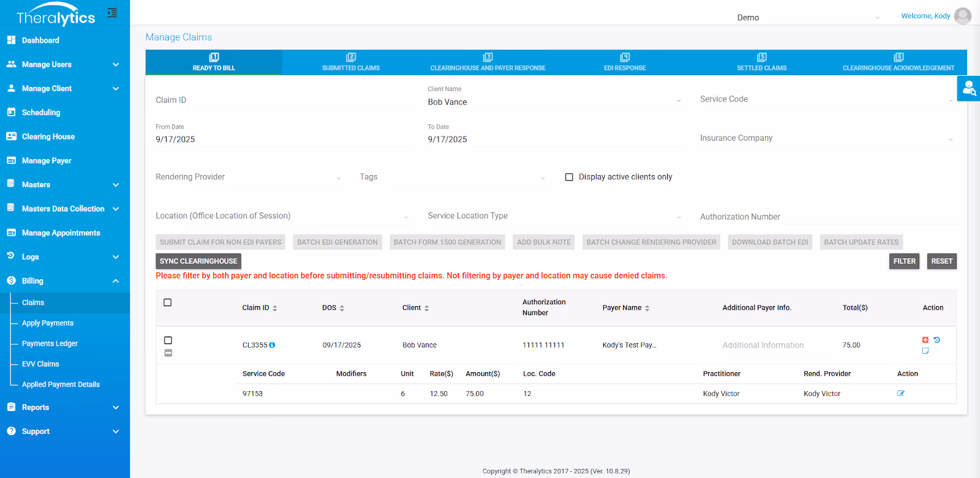Switch to the EDI Response tab
Image resolution: width=980 pixels, height=478 pixels.
(x=625, y=62)
